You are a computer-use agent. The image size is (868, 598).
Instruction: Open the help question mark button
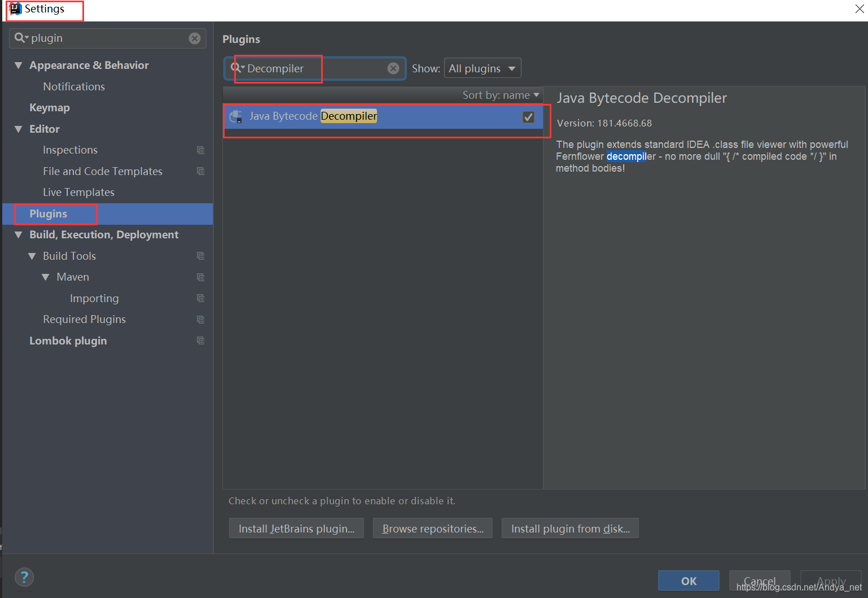(24, 577)
